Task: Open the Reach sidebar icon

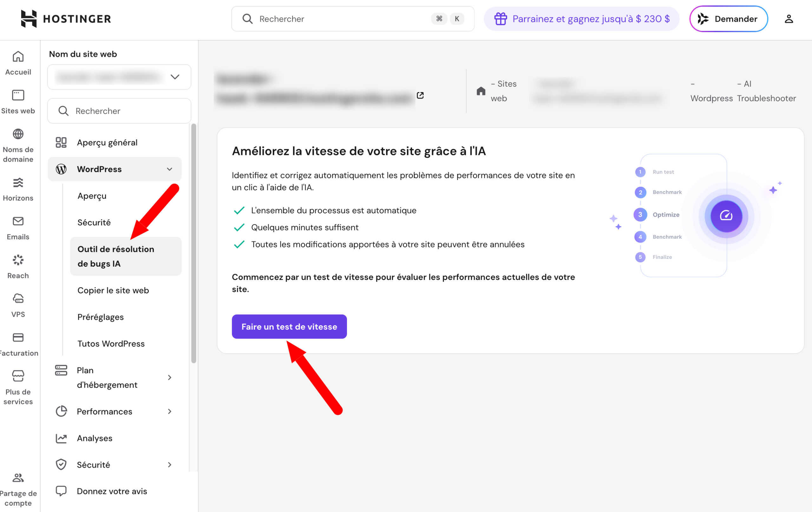Action: tap(18, 260)
